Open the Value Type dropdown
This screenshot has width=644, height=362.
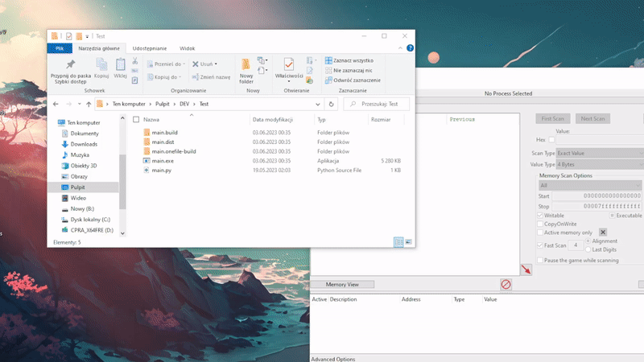600,164
